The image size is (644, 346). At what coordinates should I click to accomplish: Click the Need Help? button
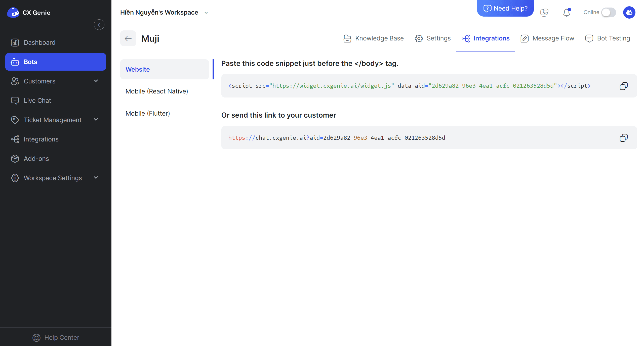[x=505, y=8]
